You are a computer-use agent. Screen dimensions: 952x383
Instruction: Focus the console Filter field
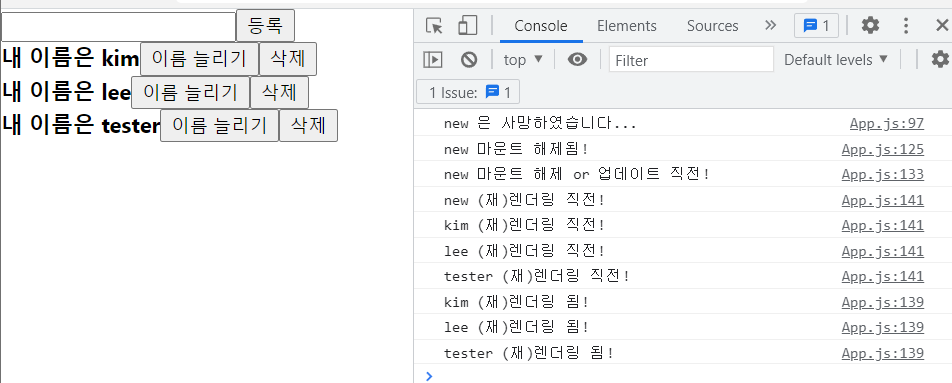click(692, 59)
